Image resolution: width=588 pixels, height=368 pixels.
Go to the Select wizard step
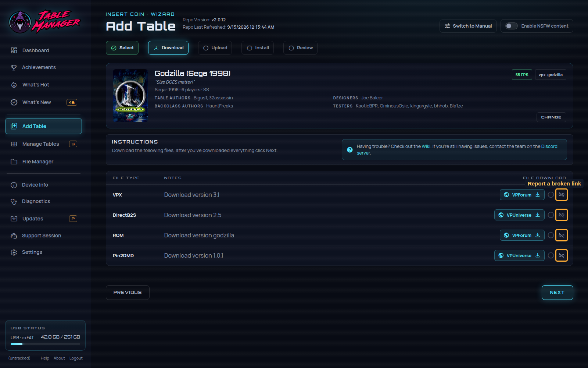[122, 48]
